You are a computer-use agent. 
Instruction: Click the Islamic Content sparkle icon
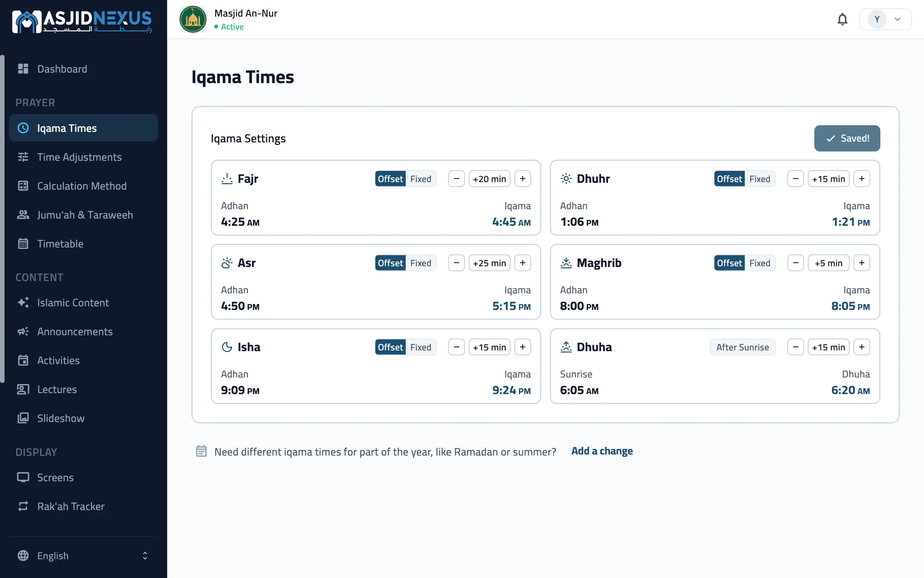(x=23, y=302)
